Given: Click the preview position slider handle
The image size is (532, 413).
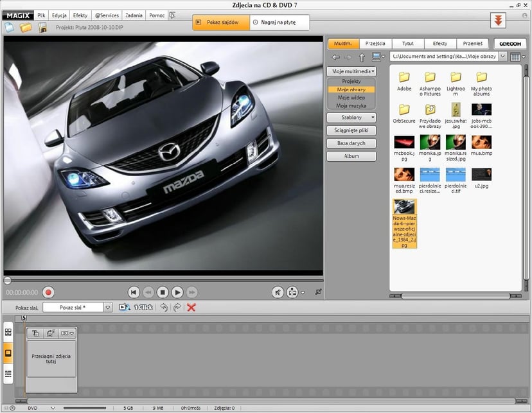Looking at the screenshot, I should 7,280.
